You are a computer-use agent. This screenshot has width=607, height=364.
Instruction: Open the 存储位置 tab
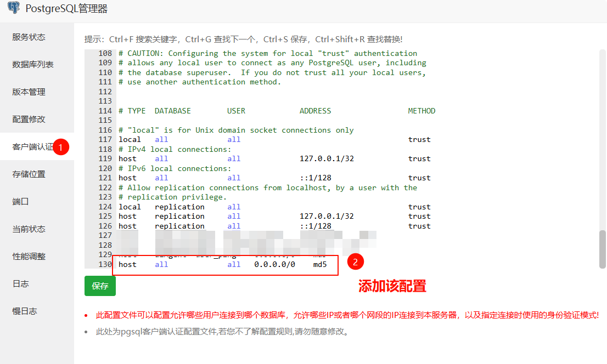pos(29,174)
